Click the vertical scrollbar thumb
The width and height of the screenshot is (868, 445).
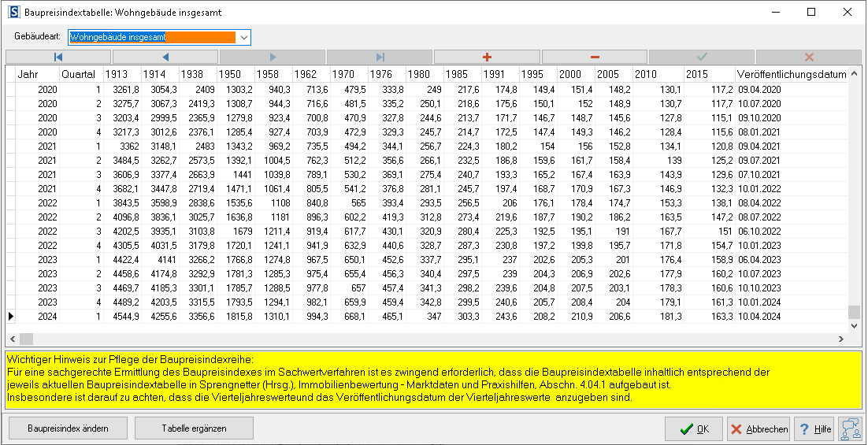pyautogui.click(x=854, y=312)
